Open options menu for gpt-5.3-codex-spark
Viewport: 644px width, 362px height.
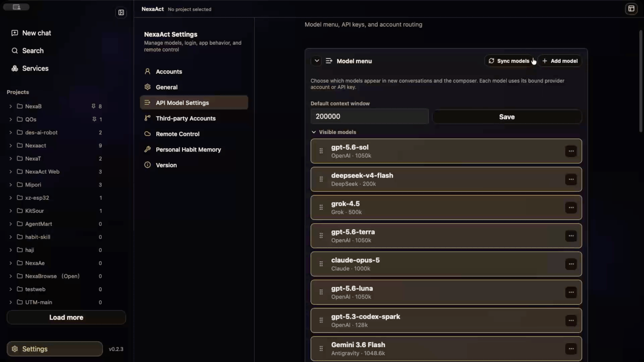click(x=571, y=320)
